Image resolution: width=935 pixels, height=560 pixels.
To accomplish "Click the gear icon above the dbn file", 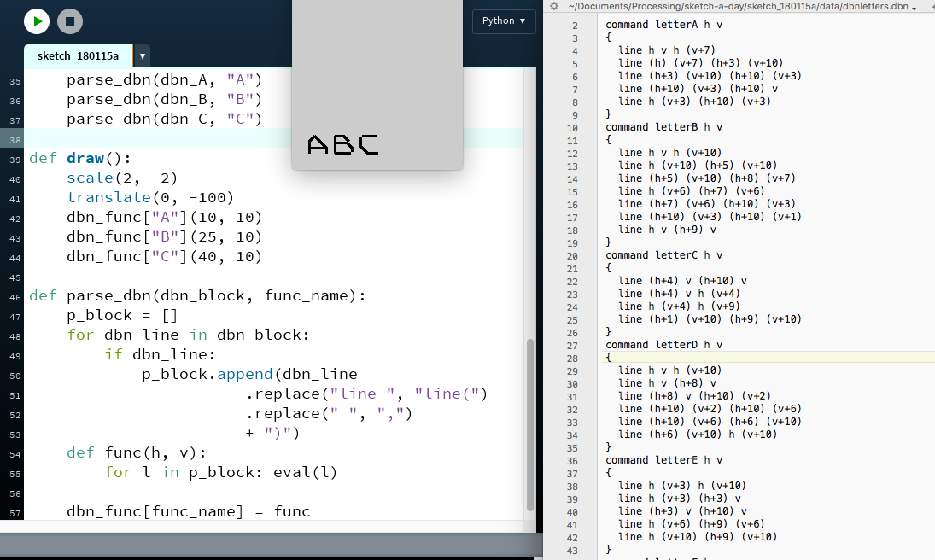I will [x=553, y=6].
